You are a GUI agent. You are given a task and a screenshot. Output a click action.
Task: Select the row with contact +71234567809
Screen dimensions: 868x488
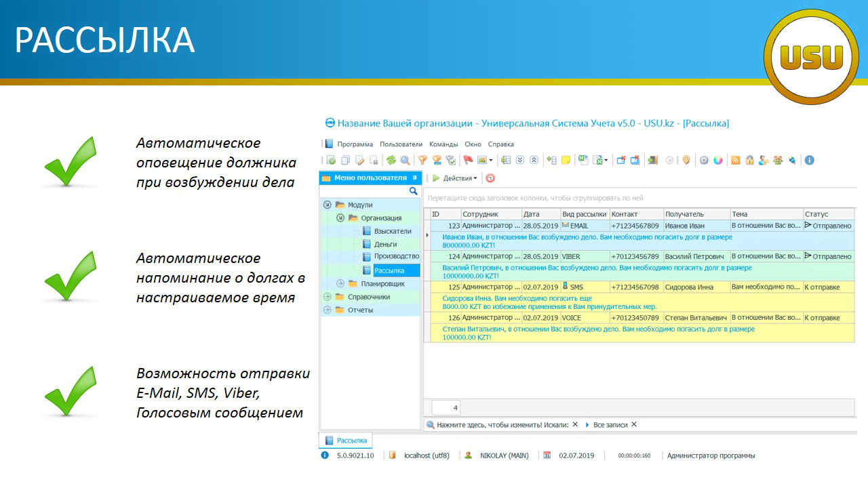click(x=642, y=226)
